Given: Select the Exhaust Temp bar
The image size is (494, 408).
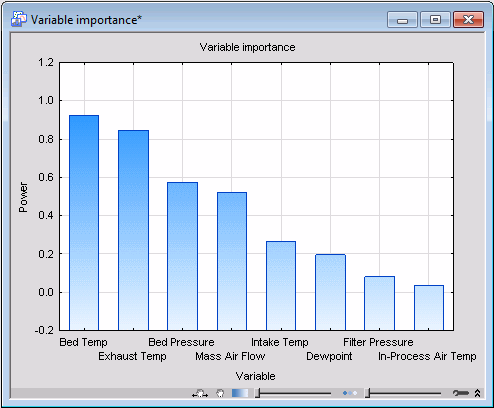Looking at the screenshot, I should [x=133, y=230].
